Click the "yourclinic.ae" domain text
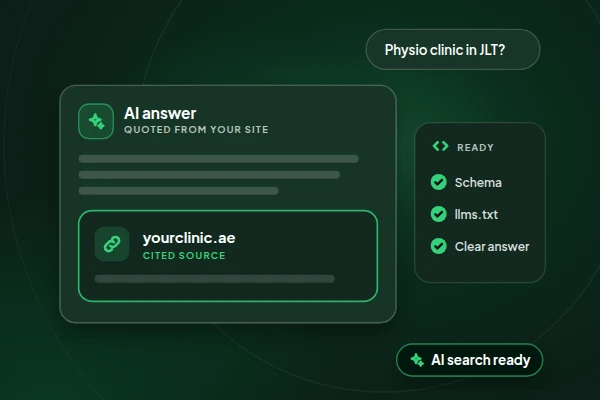This screenshot has width=600, height=400. [189, 238]
